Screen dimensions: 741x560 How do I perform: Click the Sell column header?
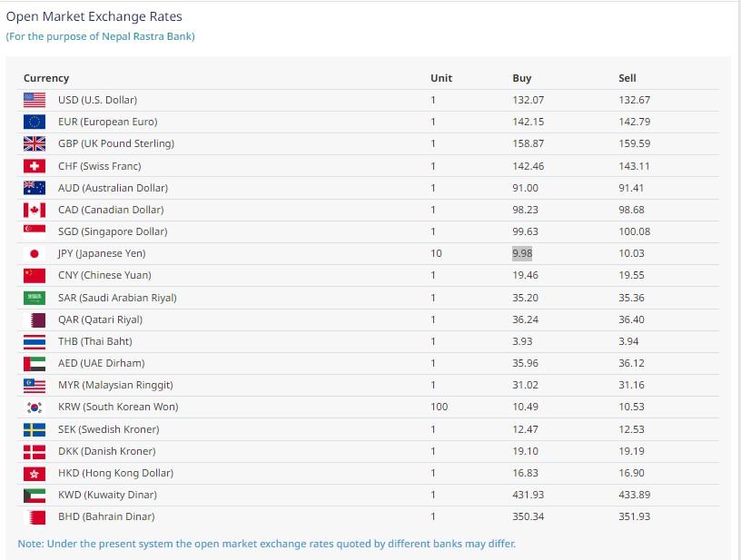click(627, 78)
